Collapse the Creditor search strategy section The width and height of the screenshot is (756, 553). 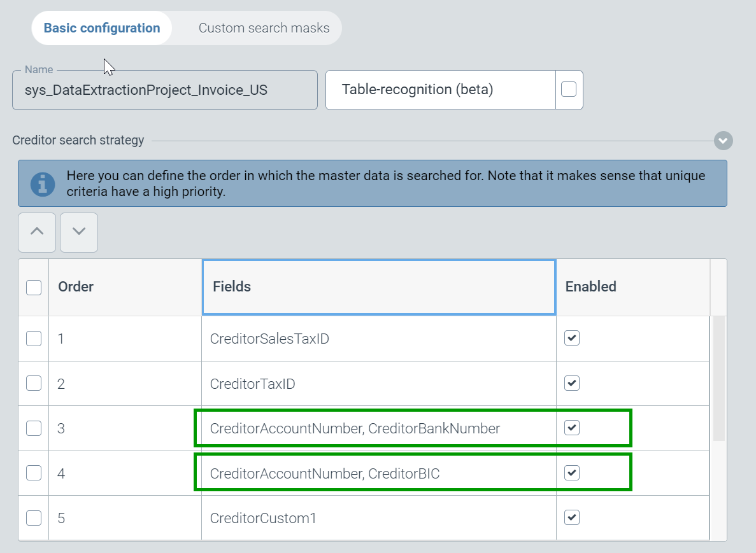[x=723, y=141]
